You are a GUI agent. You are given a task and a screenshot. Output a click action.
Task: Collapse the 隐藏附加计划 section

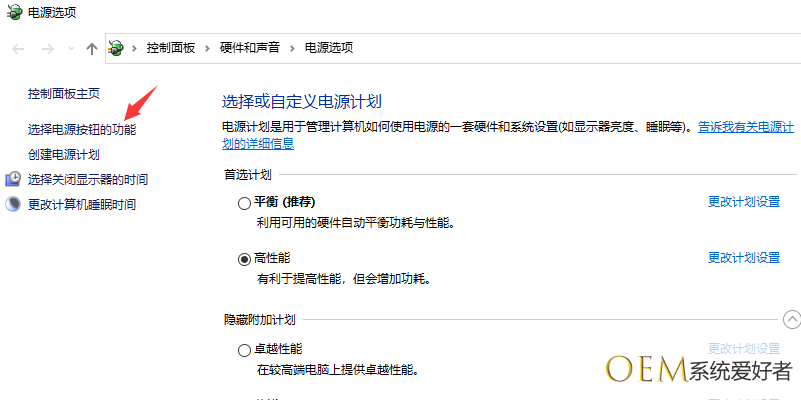point(792,319)
